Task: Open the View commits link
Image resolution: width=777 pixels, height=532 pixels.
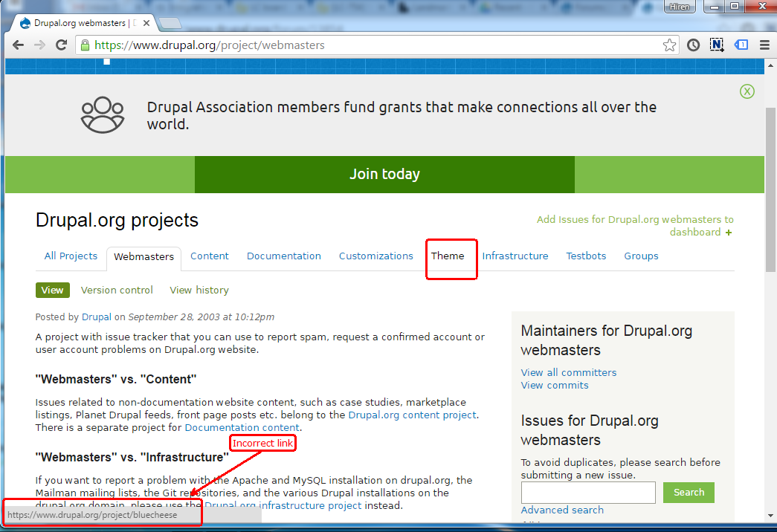Action: click(x=555, y=386)
